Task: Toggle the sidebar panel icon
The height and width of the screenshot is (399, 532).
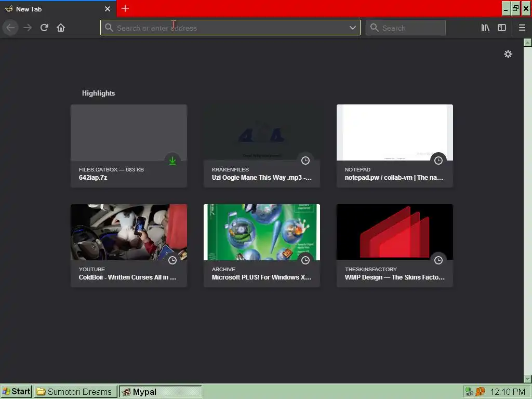Action: [502, 28]
